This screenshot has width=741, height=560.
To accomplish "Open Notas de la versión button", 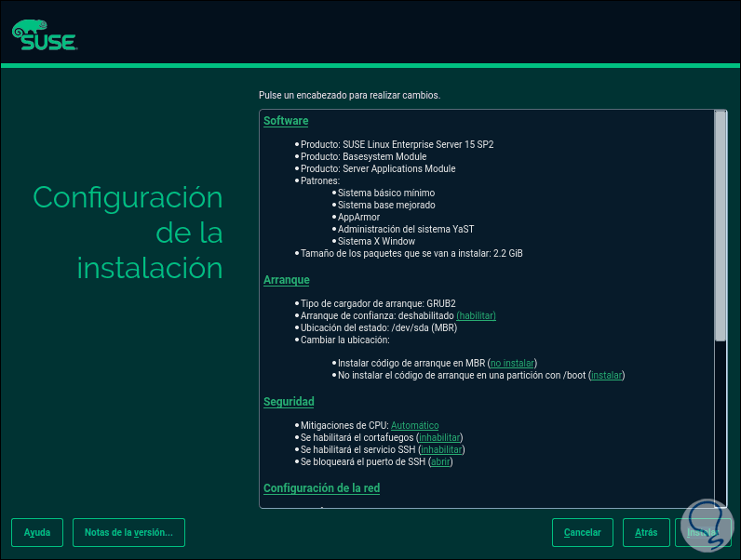I will point(128,533).
